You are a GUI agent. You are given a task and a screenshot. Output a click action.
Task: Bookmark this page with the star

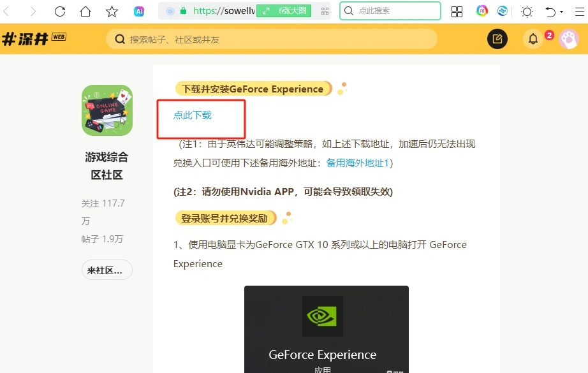112,11
